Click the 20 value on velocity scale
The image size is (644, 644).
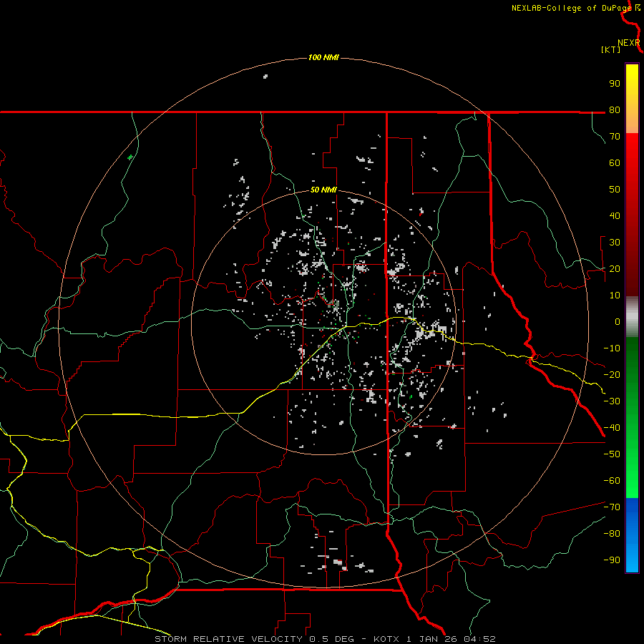pos(615,269)
